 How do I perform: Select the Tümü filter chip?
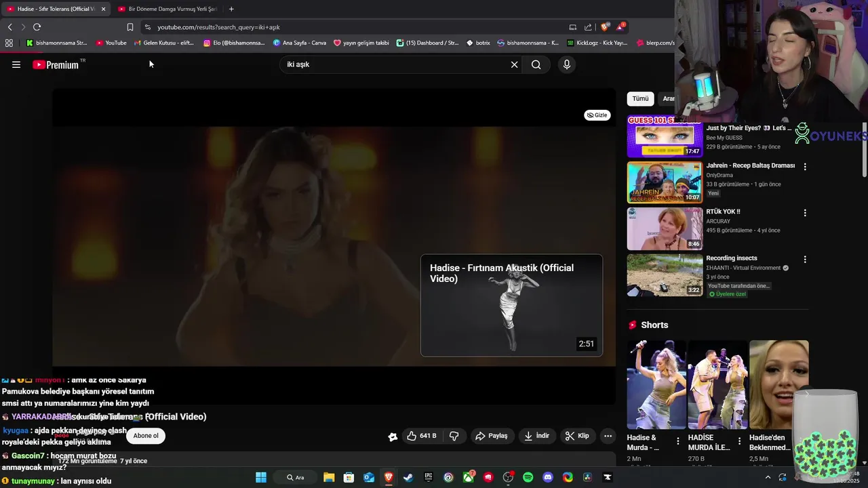coord(641,99)
